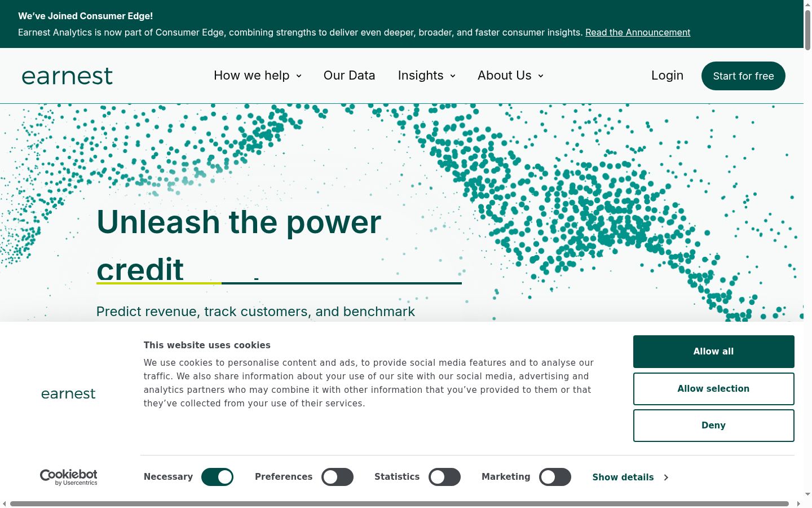This screenshot has height=508, width=812.
Task: Click 'Predict revenue, track customers' subheading
Action: [255, 312]
